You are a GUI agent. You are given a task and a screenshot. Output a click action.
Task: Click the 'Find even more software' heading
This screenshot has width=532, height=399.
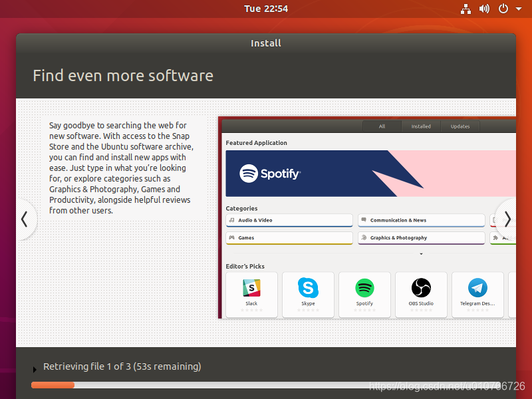point(123,75)
